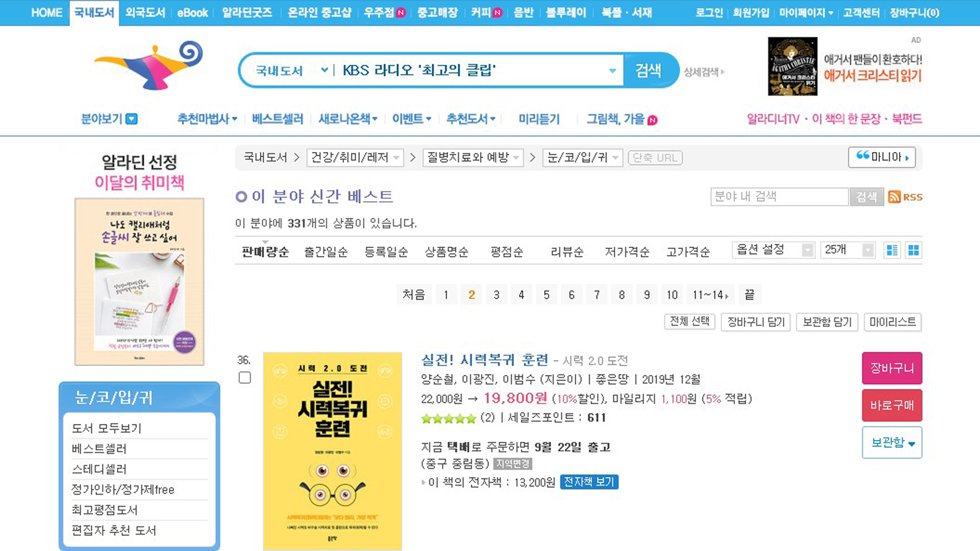Switch to list view icon

tap(892, 250)
